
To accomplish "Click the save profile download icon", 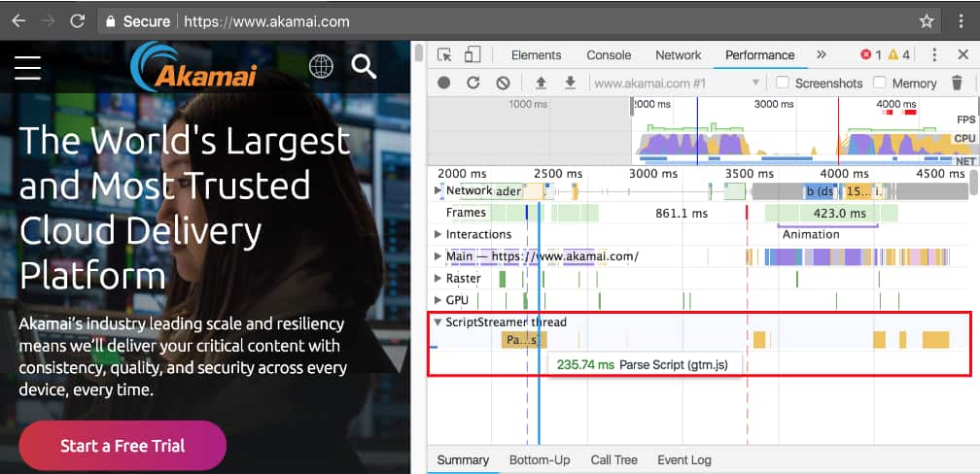I will pos(571,84).
